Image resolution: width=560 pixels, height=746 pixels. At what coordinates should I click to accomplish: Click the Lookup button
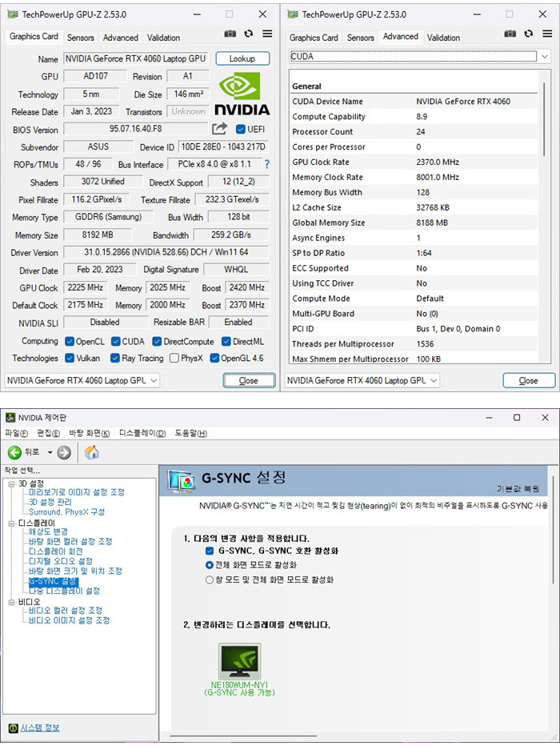click(x=242, y=58)
